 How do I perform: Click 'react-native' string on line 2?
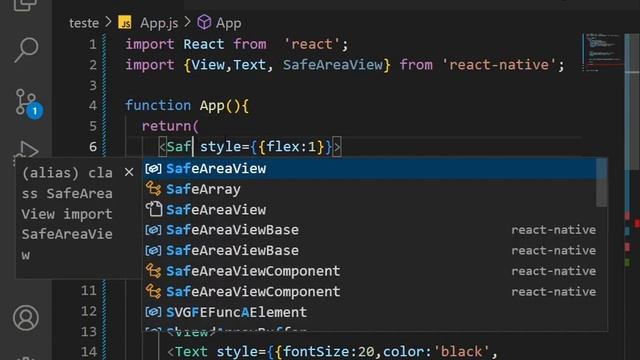point(499,64)
